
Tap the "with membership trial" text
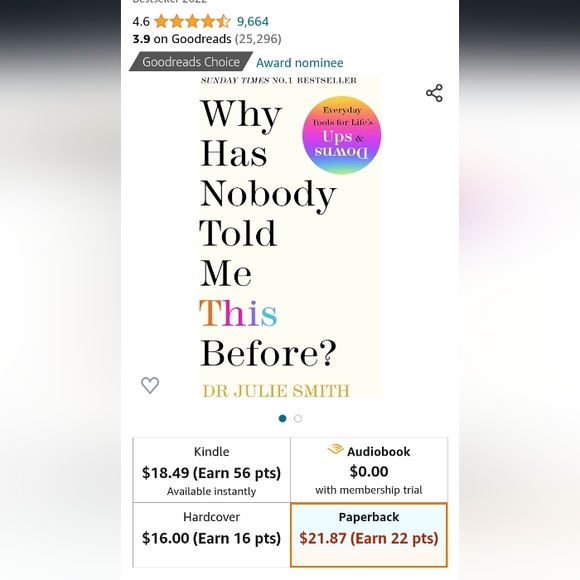[368, 490]
